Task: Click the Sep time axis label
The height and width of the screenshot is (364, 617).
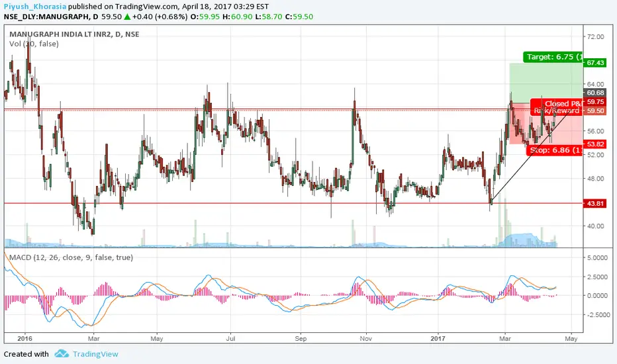Action: [x=301, y=338]
